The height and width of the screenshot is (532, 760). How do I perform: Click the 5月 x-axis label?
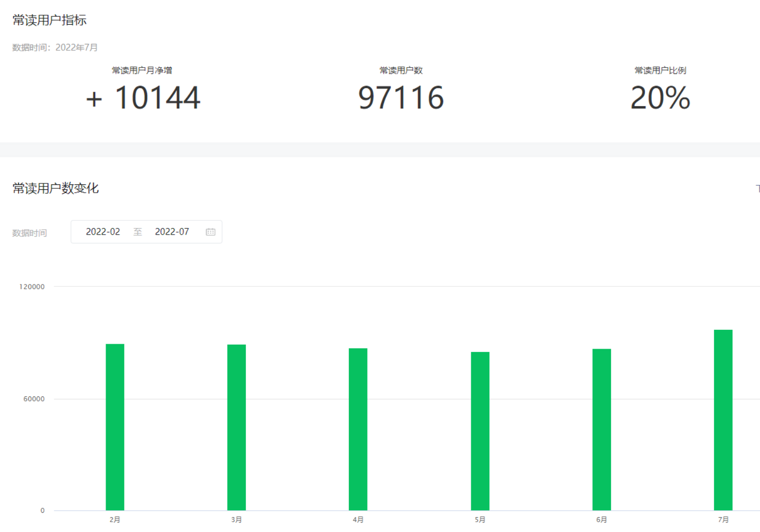(480, 520)
